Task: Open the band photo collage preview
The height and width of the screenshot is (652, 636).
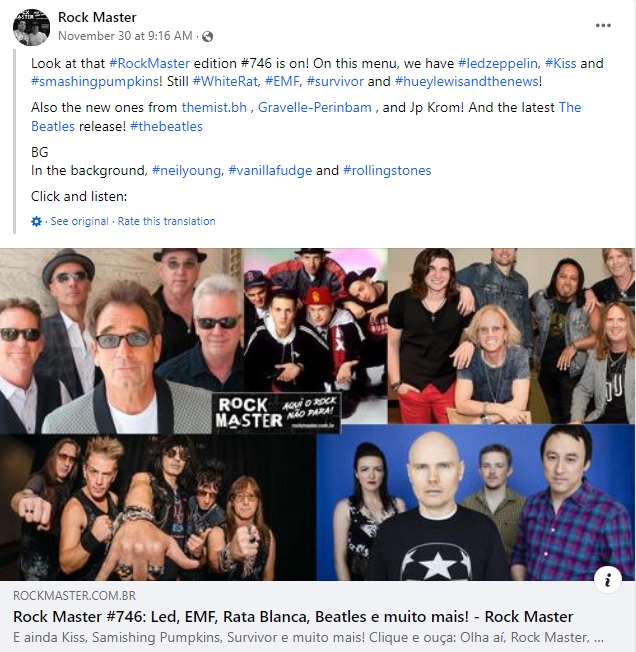Action: point(318,414)
